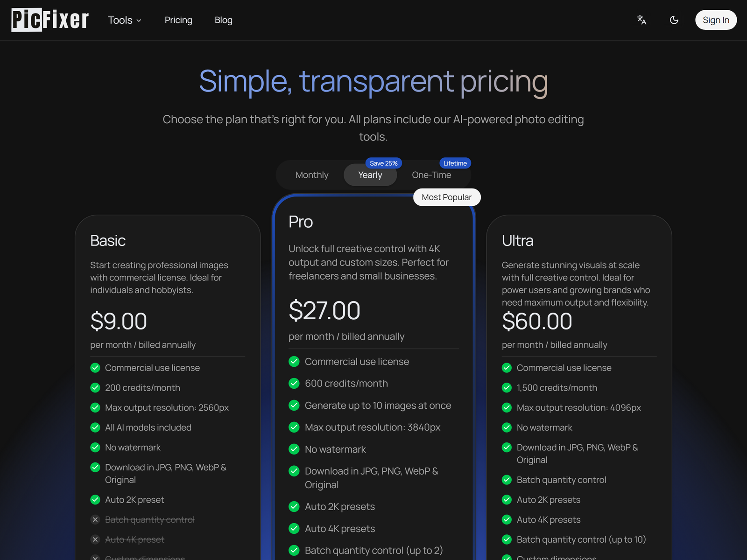Click 'Simple, transparent pricing' heading
The image size is (747, 560).
coord(373,82)
